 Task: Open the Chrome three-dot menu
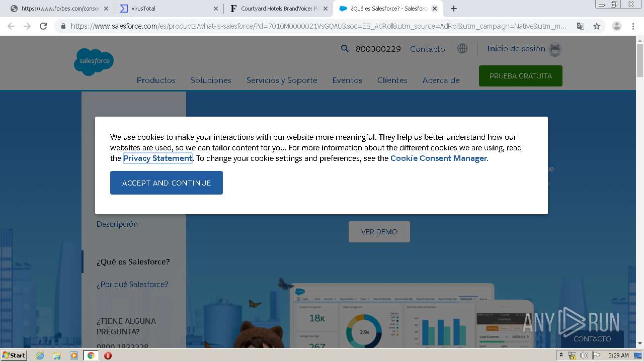click(x=633, y=26)
